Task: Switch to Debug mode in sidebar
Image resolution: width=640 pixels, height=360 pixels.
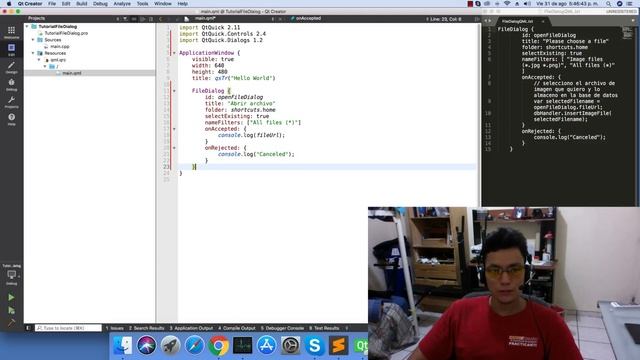Action: point(11,84)
